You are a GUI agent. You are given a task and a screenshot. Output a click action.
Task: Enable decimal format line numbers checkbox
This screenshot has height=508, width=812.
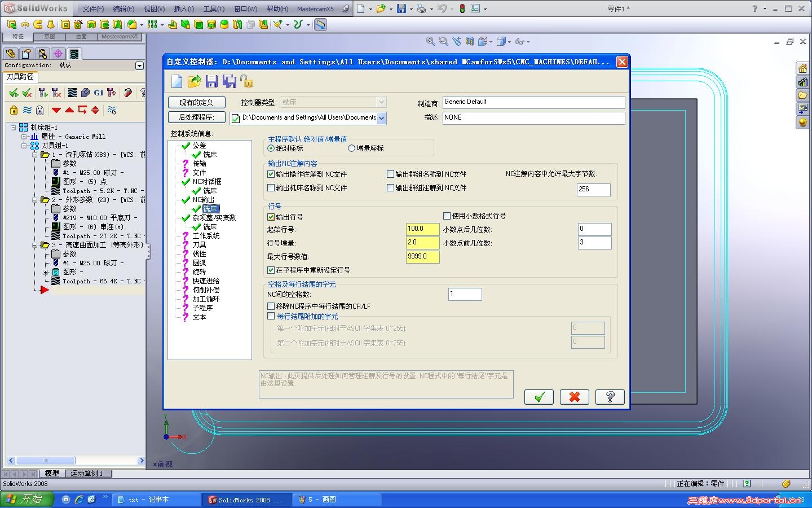click(x=447, y=216)
